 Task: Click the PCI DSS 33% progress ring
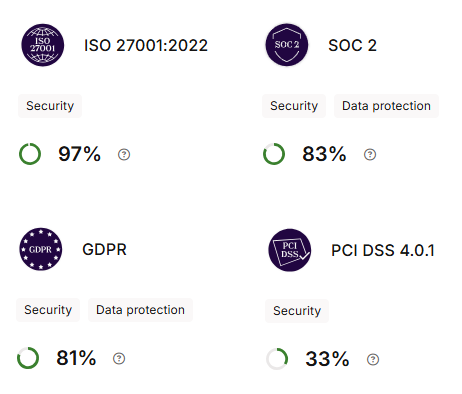277,359
